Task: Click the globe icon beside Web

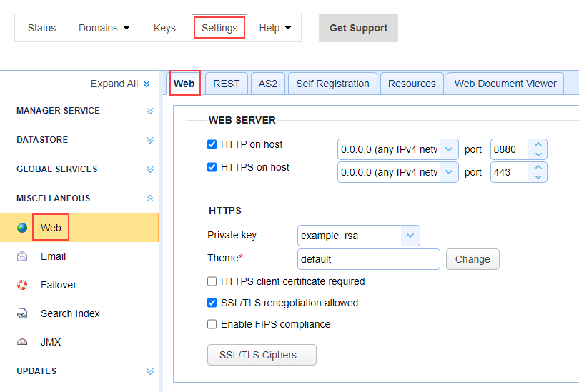Action: [x=22, y=228]
